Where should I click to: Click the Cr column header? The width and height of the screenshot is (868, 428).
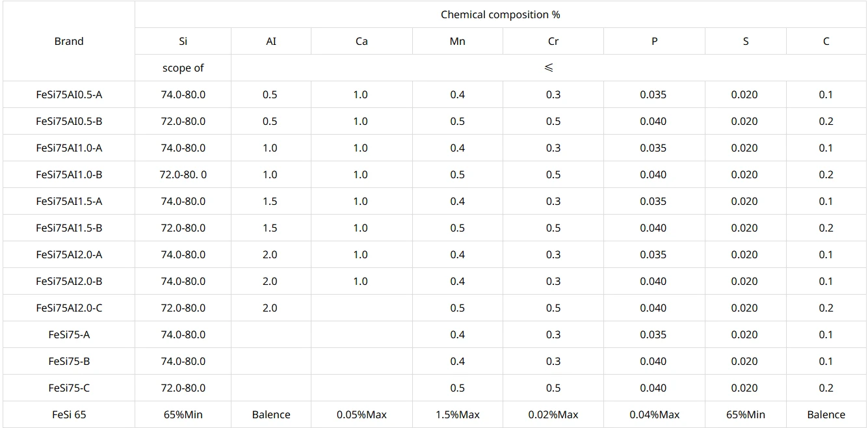553,41
